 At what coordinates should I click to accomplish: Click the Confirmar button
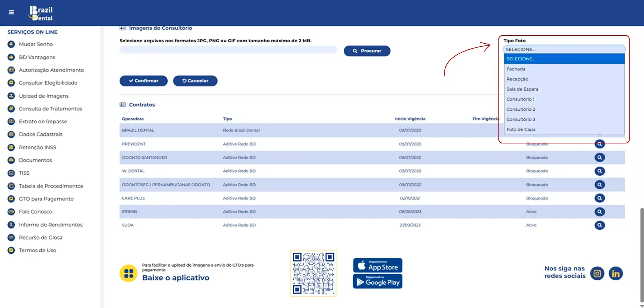pyautogui.click(x=144, y=81)
